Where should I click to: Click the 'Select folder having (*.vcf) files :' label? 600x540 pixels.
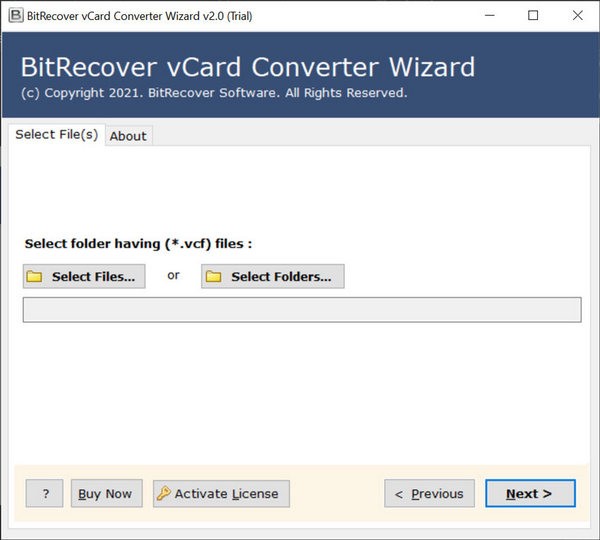pyautogui.click(x=138, y=243)
